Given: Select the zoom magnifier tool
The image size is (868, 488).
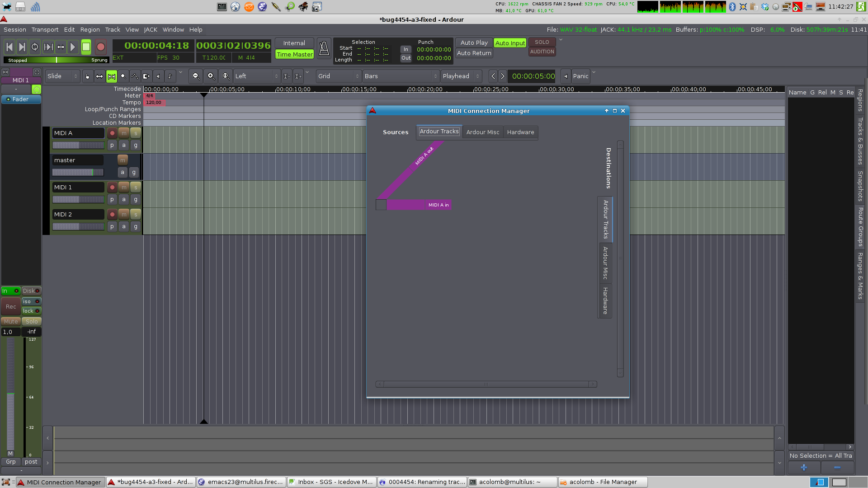Looking at the screenshot, I should click(x=123, y=76).
